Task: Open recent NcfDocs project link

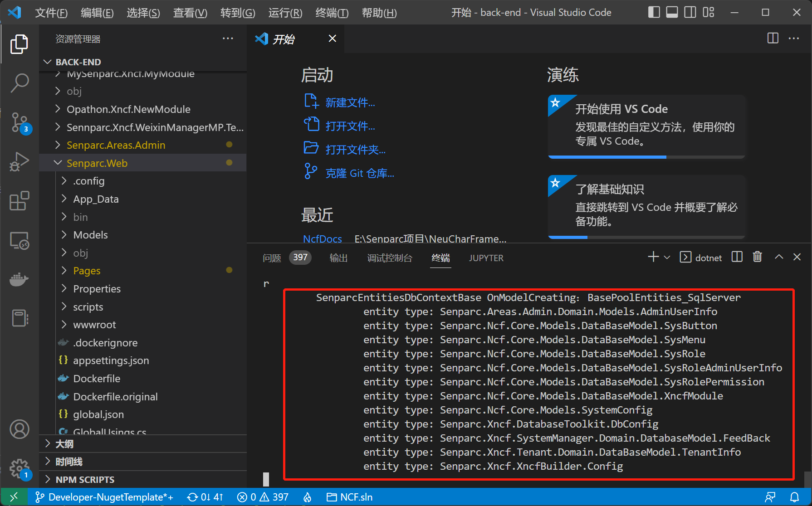Action: [322, 239]
